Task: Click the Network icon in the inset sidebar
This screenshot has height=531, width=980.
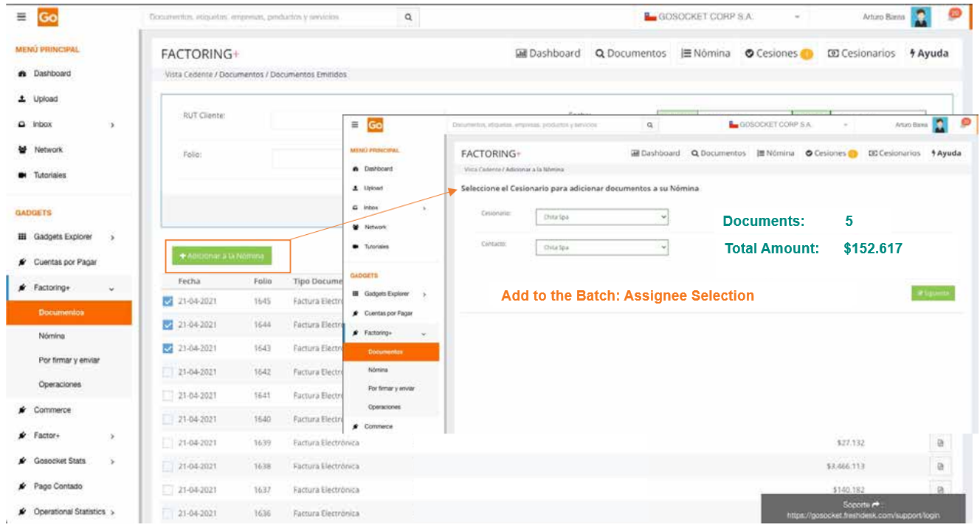Action: click(x=356, y=227)
